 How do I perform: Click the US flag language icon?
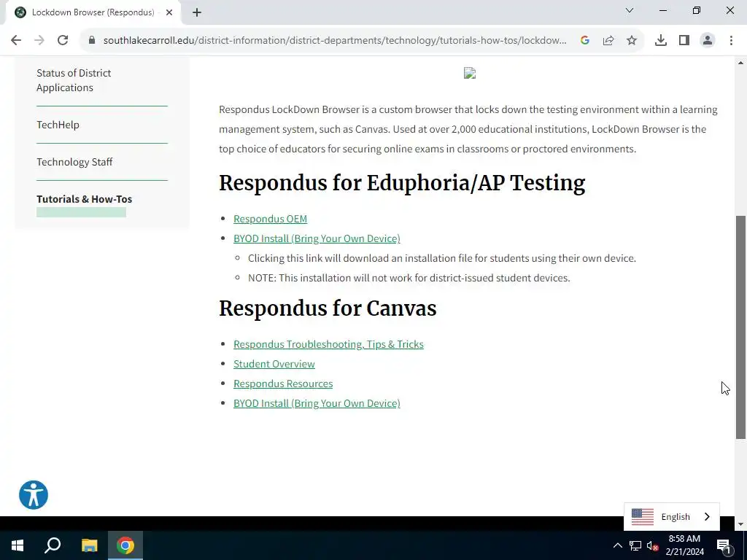tap(642, 517)
